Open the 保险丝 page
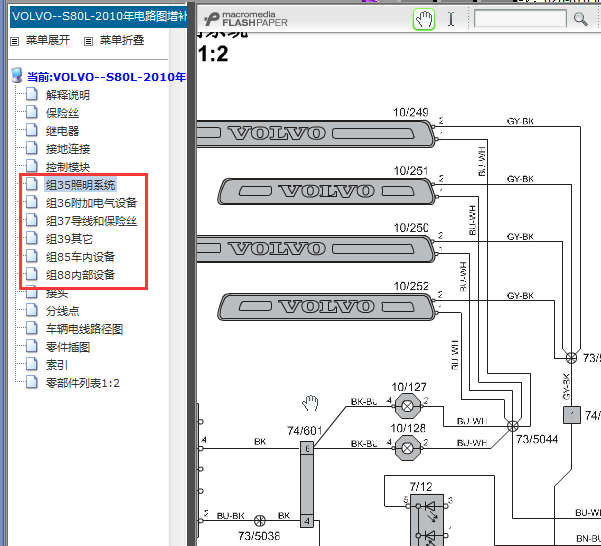Image resolution: width=601 pixels, height=546 pixels. coord(62,113)
